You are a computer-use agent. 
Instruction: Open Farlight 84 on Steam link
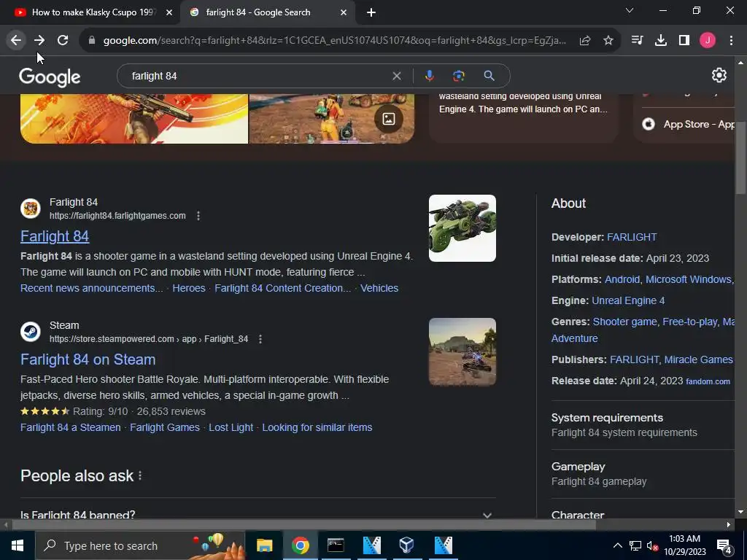88,359
